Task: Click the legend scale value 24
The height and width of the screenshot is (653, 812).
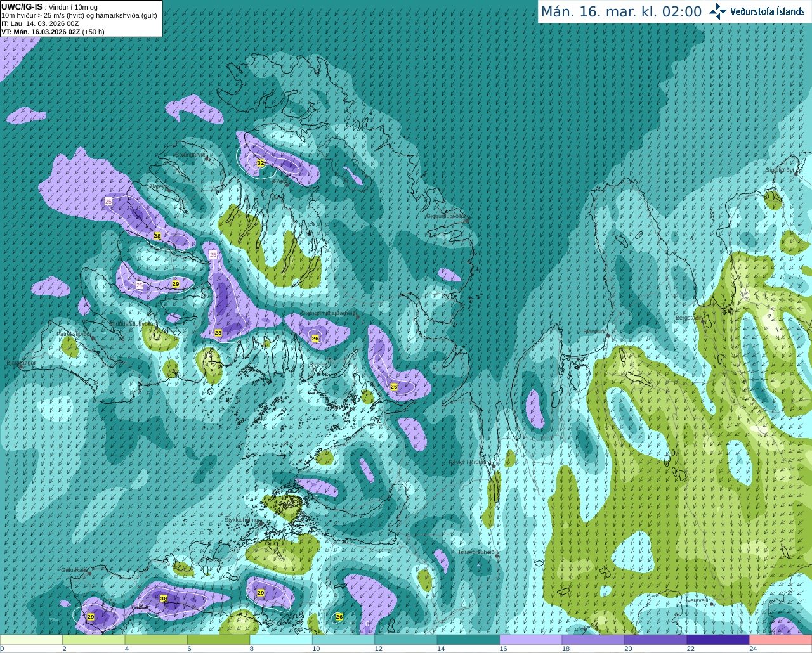Action: tap(753, 649)
